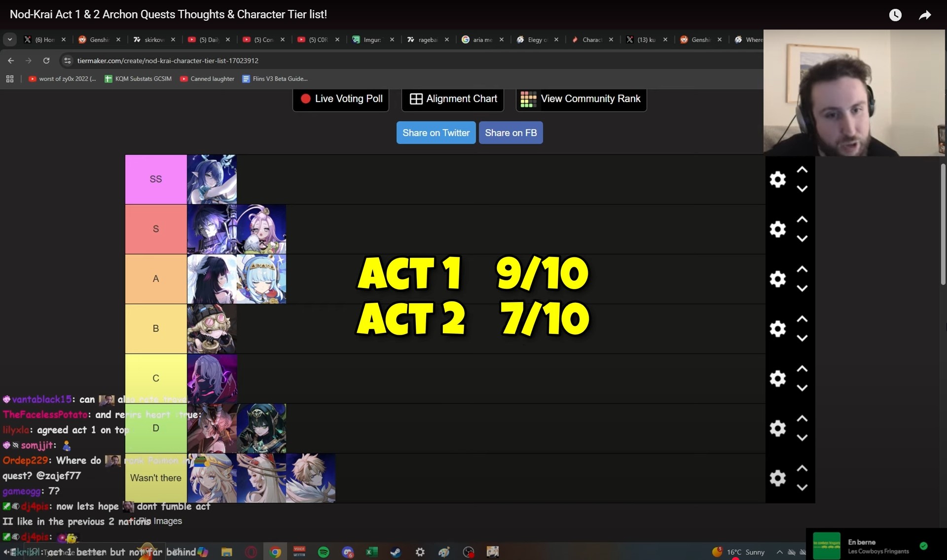Open worst of zy0x 2022 bookmark

click(62, 79)
